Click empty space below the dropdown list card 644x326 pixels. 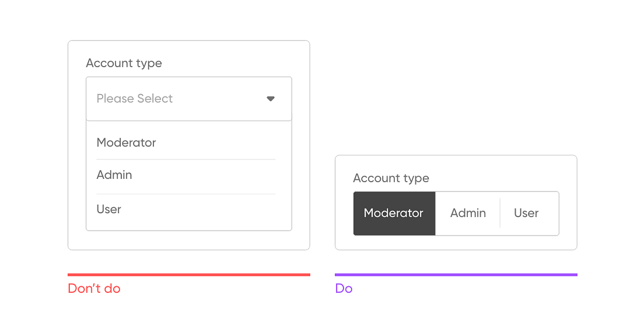[x=188, y=240]
